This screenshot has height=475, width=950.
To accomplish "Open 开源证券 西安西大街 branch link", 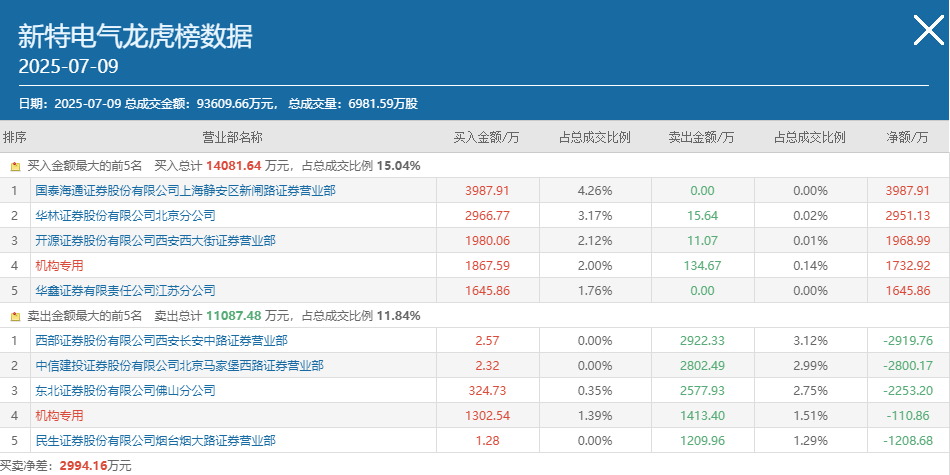I will click(x=155, y=241).
